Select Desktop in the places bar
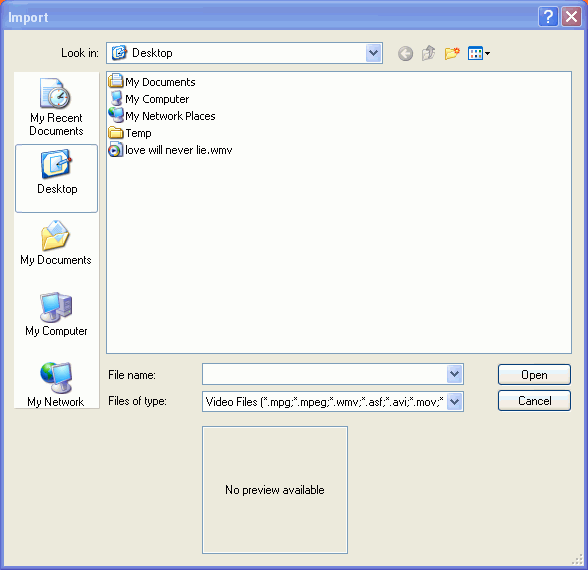The height and width of the screenshot is (570, 588). tap(56, 178)
